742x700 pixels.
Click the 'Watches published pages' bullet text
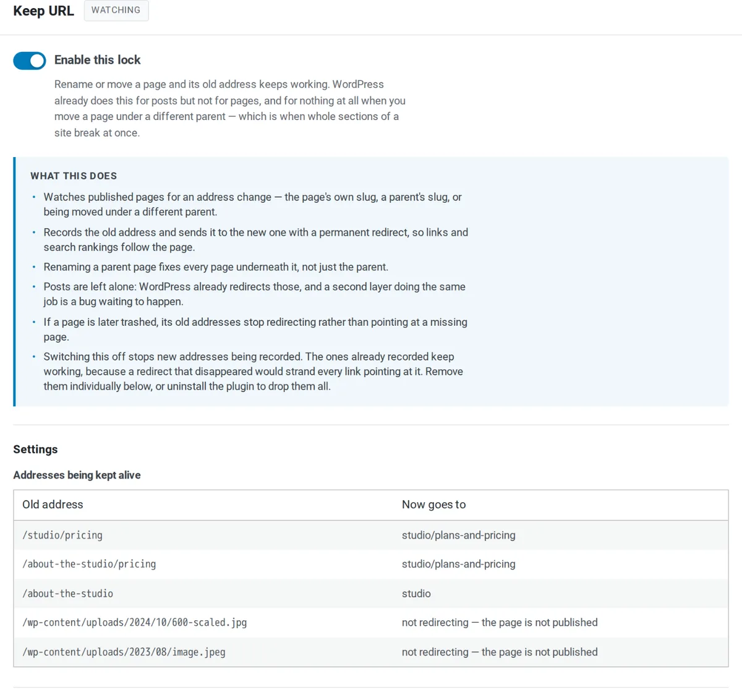coord(252,205)
